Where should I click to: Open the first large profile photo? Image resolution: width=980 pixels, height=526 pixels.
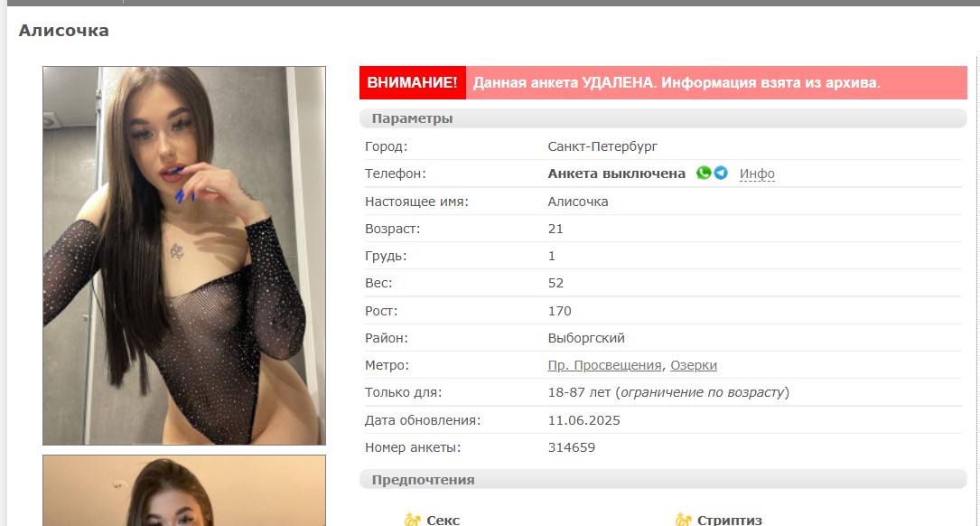[x=184, y=256]
